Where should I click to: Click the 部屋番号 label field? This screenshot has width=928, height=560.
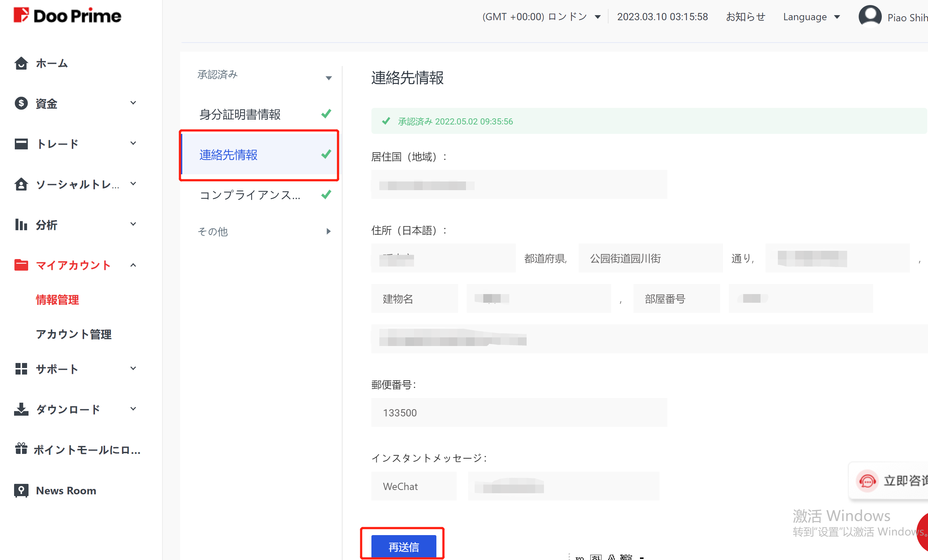pyautogui.click(x=676, y=299)
